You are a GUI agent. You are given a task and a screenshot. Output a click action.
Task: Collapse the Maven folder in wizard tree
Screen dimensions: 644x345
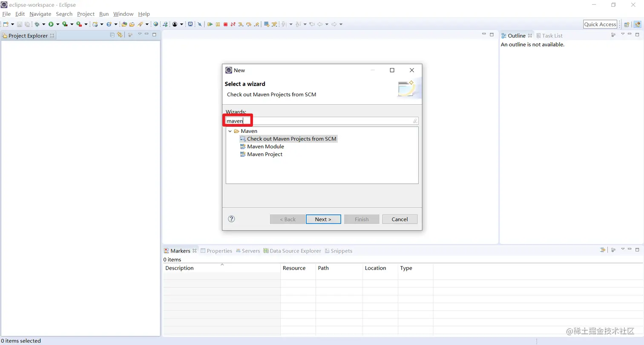pyautogui.click(x=230, y=131)
